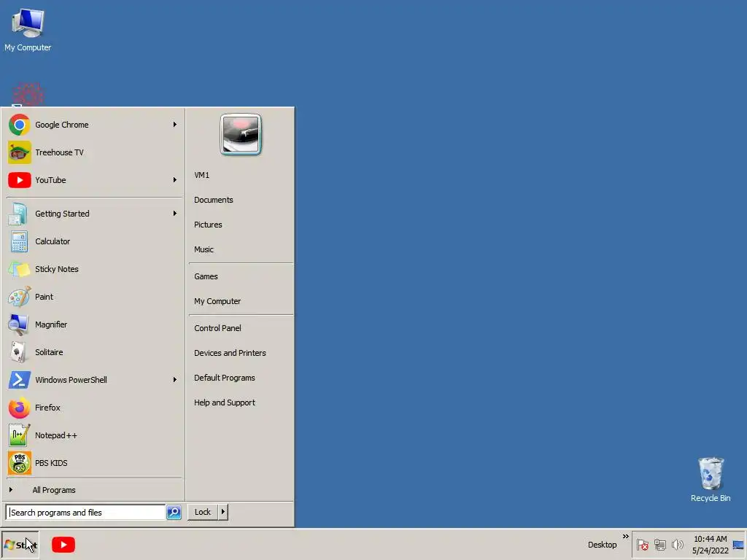Screen dimensions: 747x560
Task: Click the user account picture
Action: (241, 134)
